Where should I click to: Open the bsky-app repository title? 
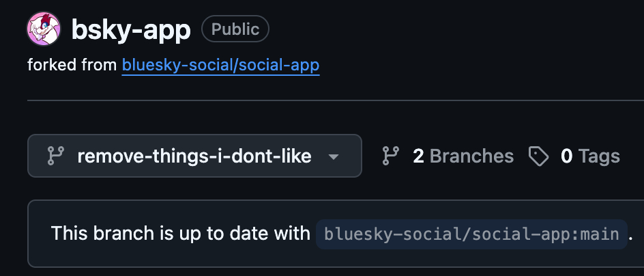pyautogui.click(x=131, y=29)
